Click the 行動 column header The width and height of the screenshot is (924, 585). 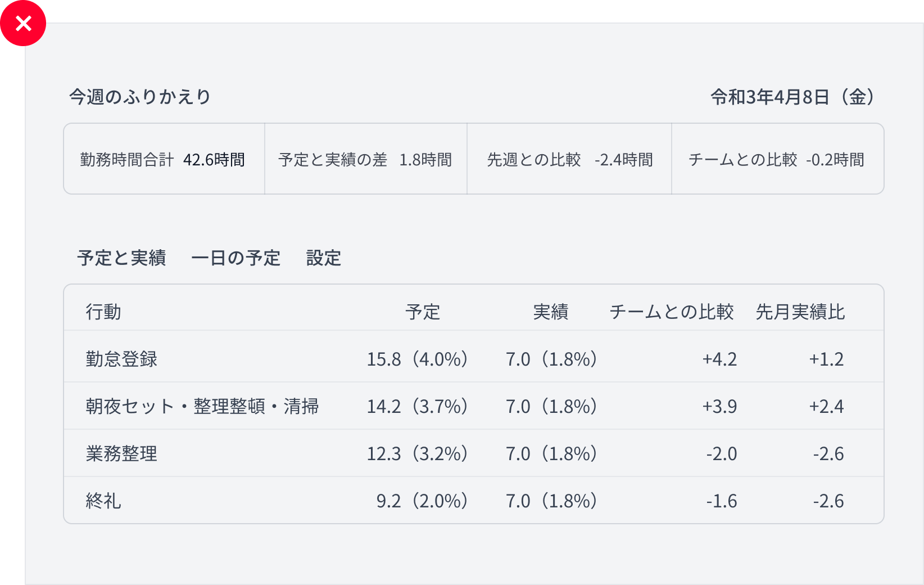pos(103,313)
